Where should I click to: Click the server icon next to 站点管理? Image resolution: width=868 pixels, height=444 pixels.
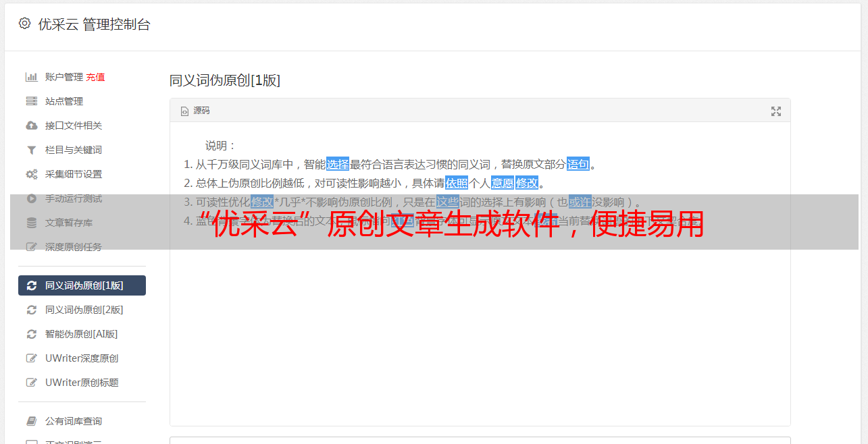[31, 101]
